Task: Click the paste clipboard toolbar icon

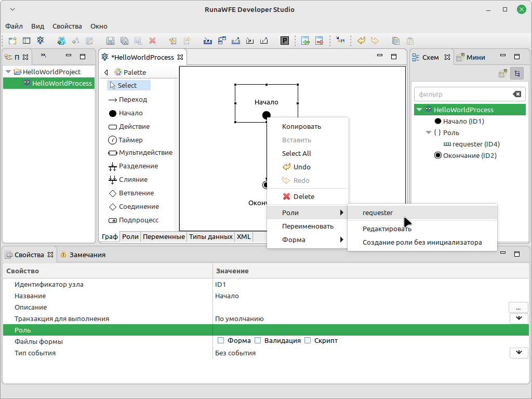Action: pos(410,41)
